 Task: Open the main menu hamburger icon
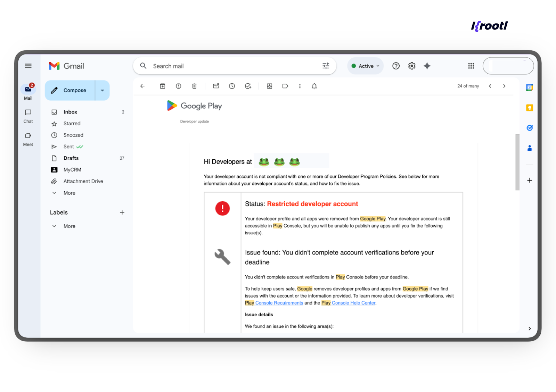tap(28, 66)
